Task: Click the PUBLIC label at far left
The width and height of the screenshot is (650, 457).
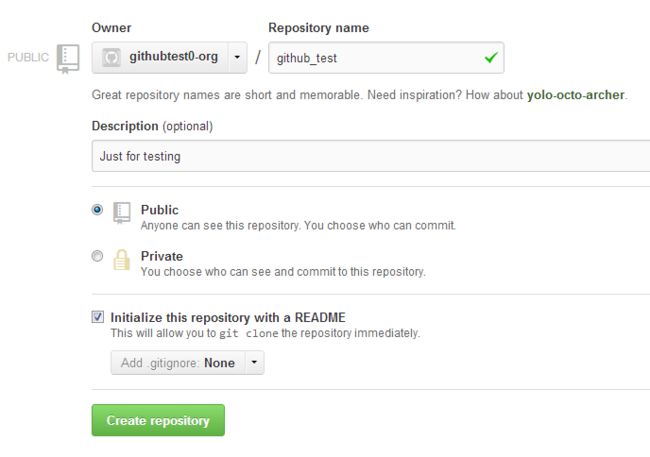Action: pyautogui.click(x=28, y=57)
